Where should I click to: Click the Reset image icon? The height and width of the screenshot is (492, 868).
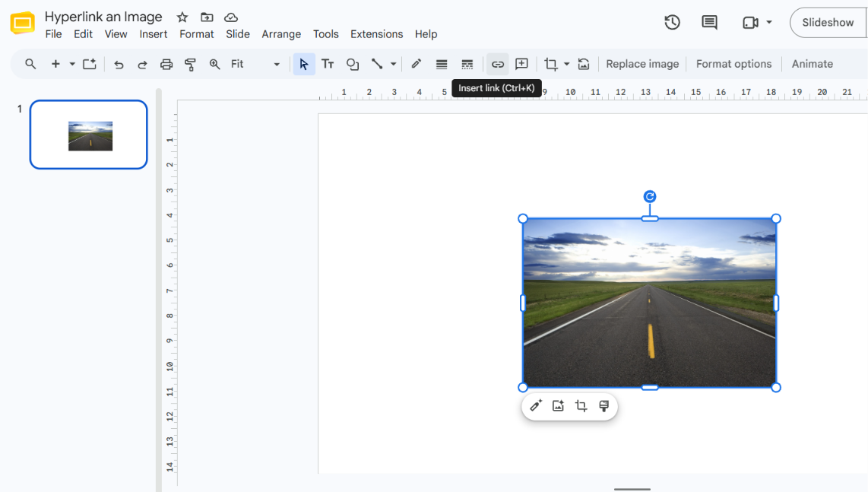[x=584, y=65]
